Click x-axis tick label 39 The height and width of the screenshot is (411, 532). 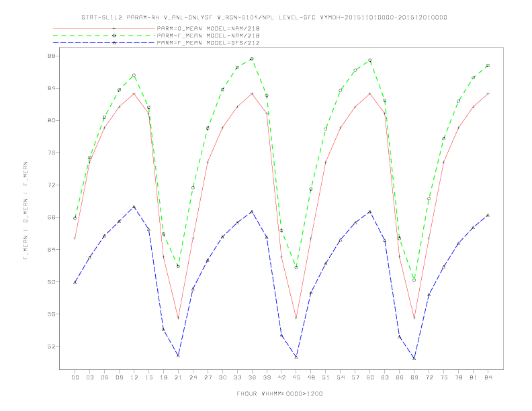[x=267, y=377]
